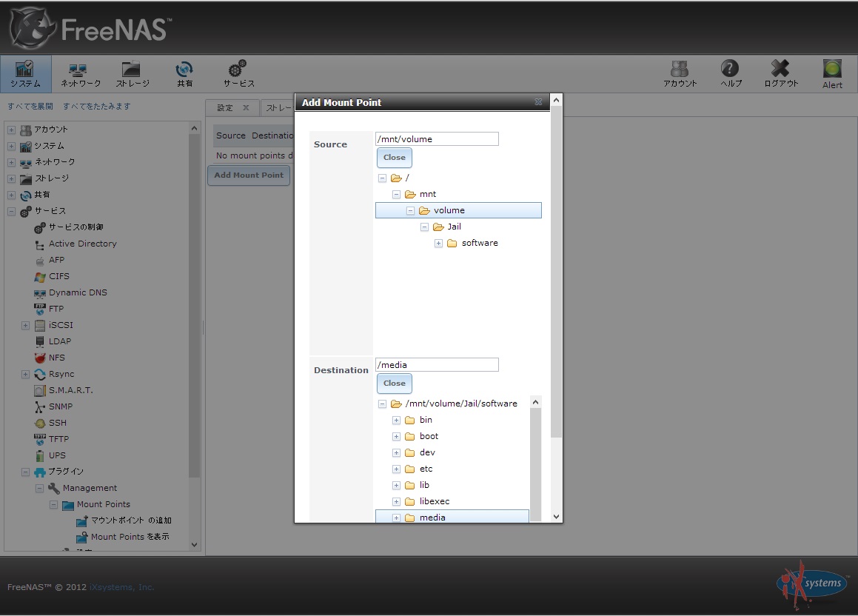Close the Add Mount Point dialog

click(x=538, y=102)
